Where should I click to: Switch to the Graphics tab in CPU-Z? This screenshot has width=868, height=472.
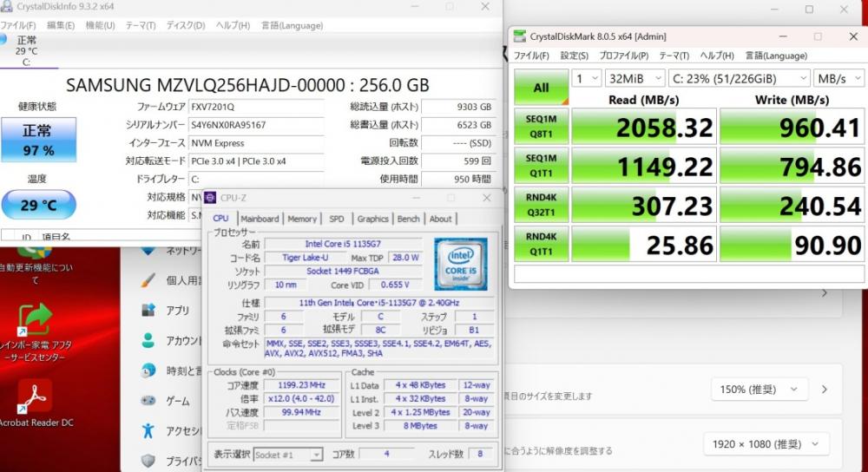coord(372,219)
